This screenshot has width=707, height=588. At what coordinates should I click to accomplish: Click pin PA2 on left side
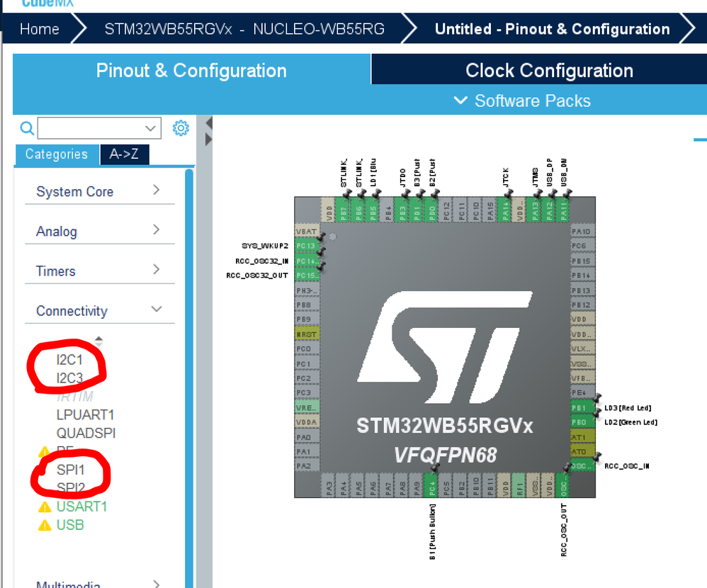(x=307, y=466)
